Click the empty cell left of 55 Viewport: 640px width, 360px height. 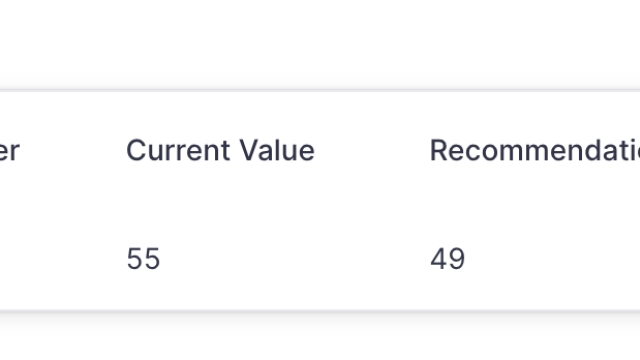pos(61,258)
